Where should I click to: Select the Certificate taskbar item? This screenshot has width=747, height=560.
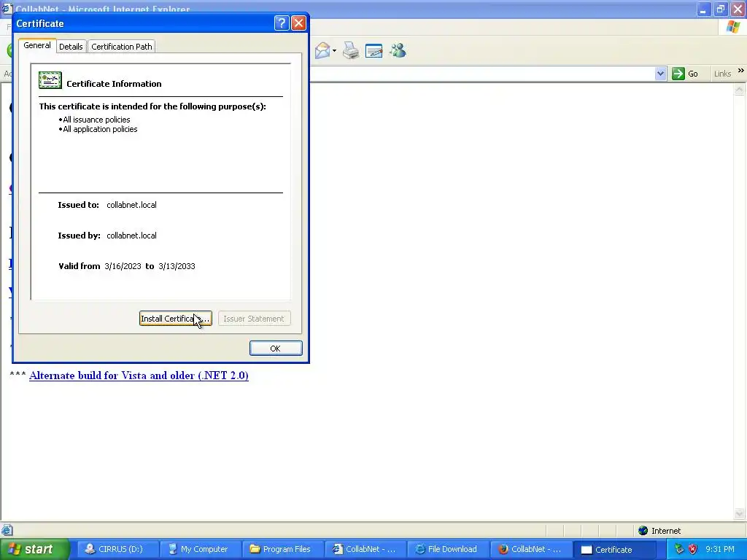coord(613,550)
